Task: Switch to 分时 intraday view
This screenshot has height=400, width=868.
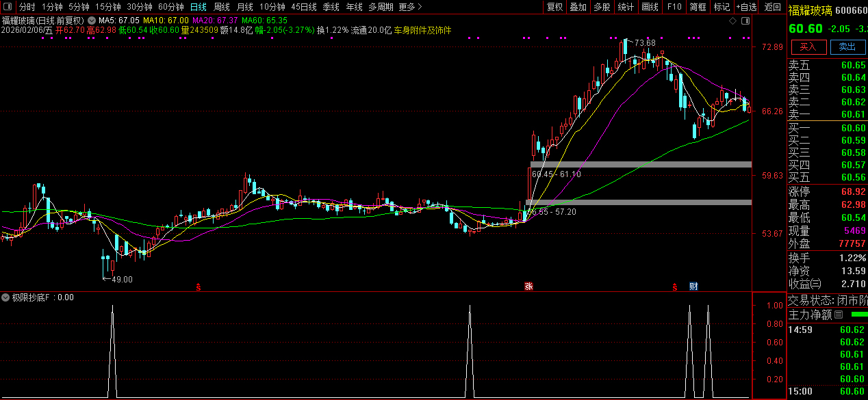Action: (x=27, y=7)
